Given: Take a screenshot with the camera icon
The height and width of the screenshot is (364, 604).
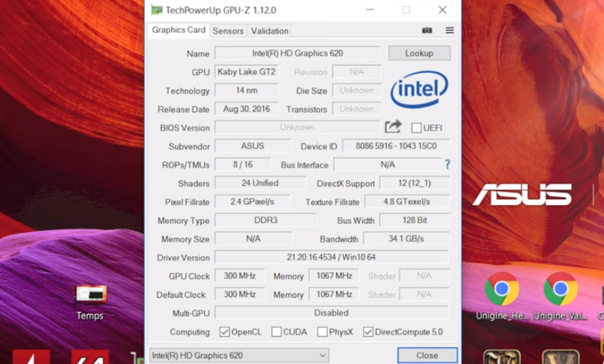Looking at the screenshot, I should click(x=427, y=31).
